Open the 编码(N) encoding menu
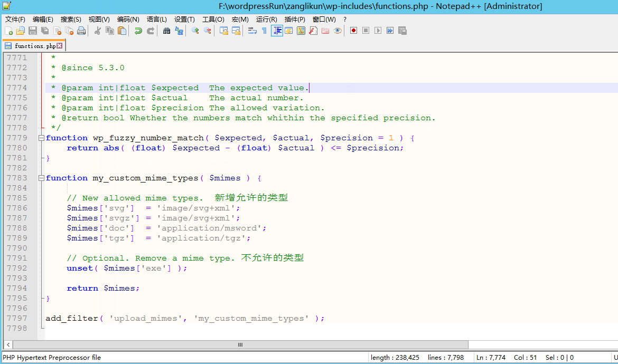The width and height of the screenshot is (618, 364). click(128, 20)
